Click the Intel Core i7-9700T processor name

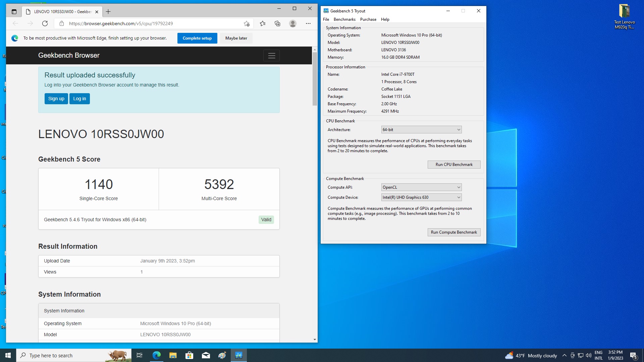pyautogui.click(x=398, y=74)
